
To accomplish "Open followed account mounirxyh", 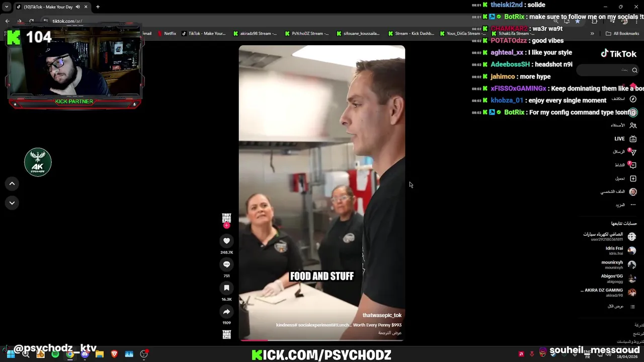I will [618, 264].
